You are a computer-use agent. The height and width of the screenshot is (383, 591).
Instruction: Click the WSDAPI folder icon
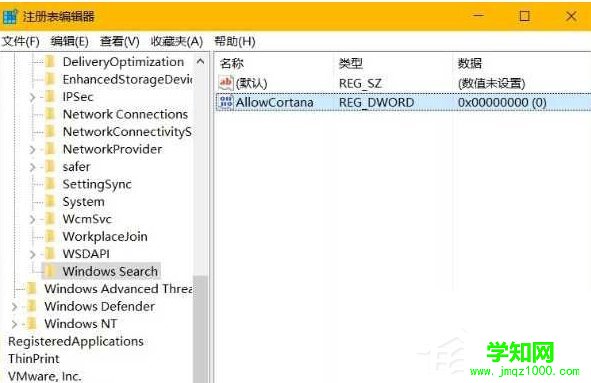pos(51,254)
